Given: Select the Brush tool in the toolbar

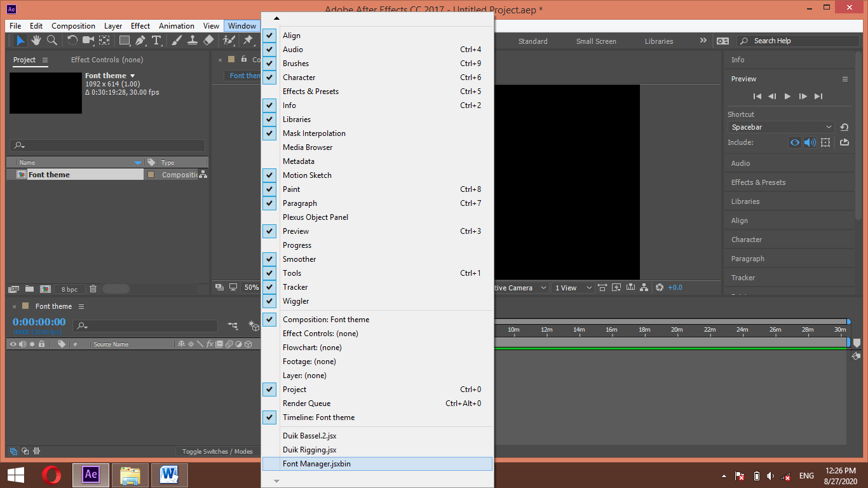Looking at the screenshot, I should pos(176,40).
